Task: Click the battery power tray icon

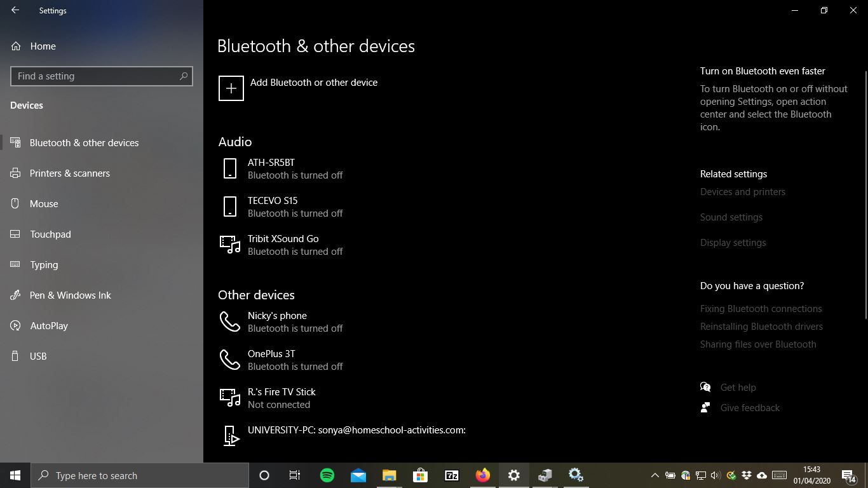Action: pyautogui.click(x=670, y=475)
